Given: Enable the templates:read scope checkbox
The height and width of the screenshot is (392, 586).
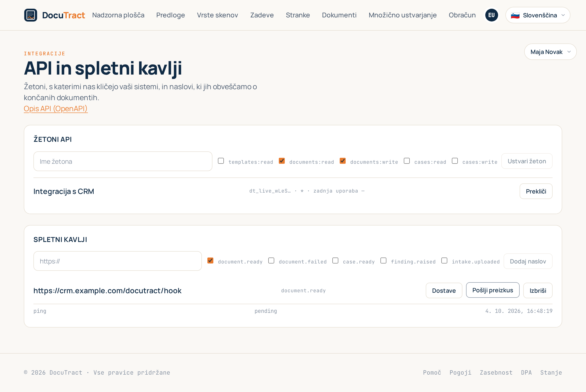Looking at the screenshot, I should point(221,161).
